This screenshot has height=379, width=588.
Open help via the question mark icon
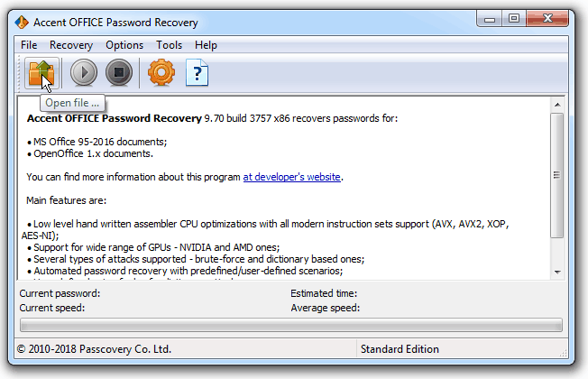coord(197,72)
